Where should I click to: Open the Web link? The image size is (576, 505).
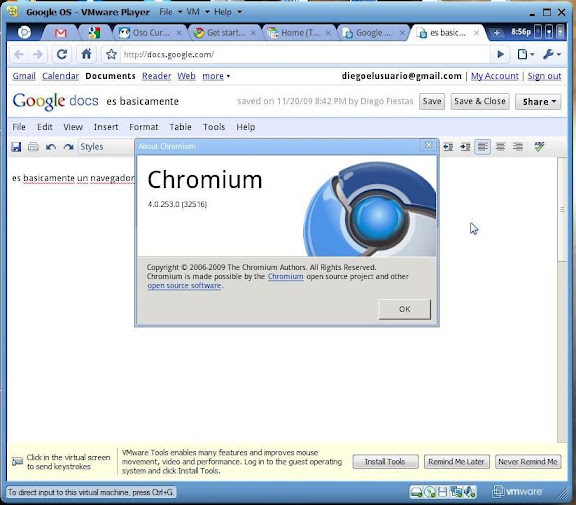click(x=186, y=76)
